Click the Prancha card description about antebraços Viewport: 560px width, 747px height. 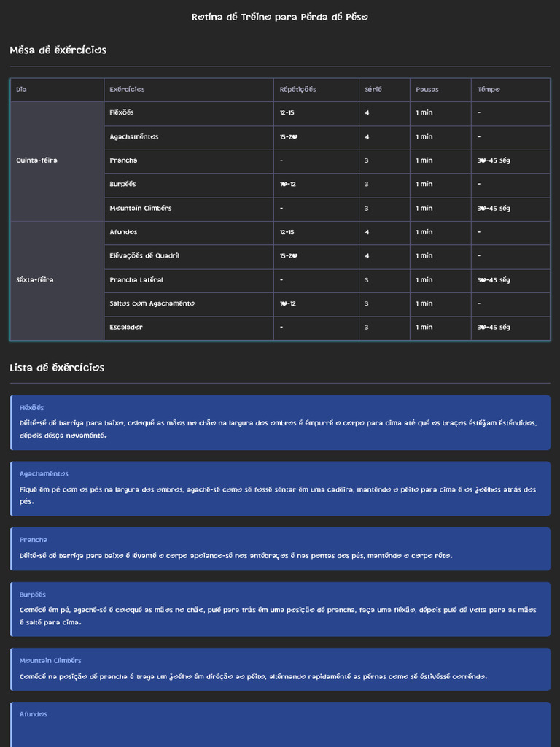click(x=236, y=556)
